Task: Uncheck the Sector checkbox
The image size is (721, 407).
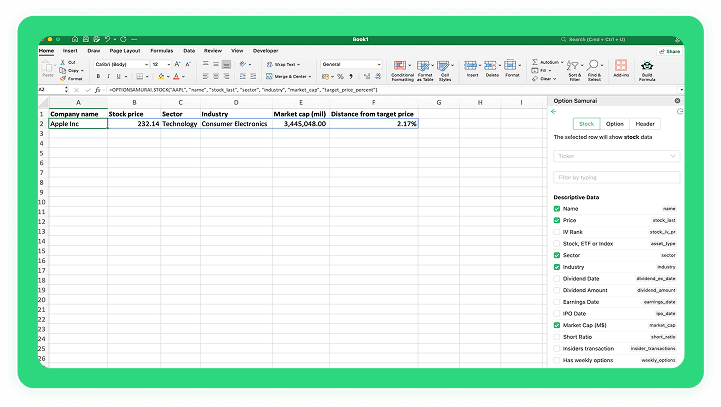Action: [557, 255]
